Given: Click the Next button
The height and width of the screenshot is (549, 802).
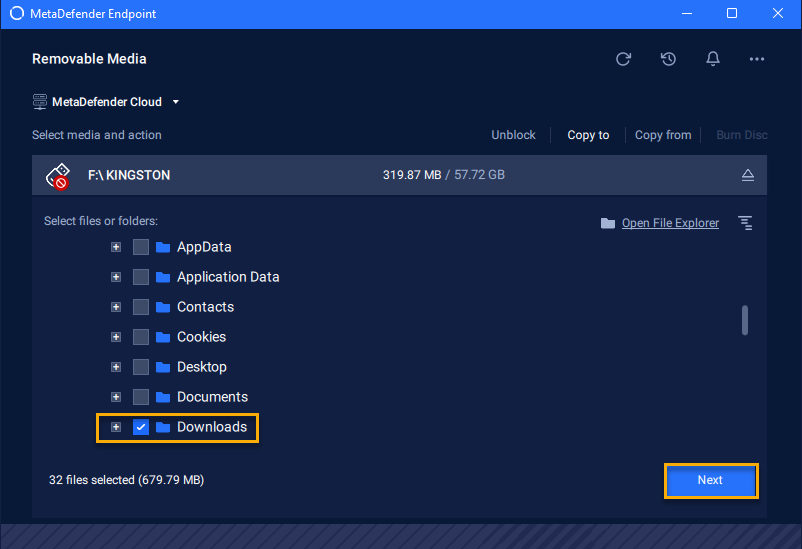Looking at the screenshot, I should coord(711,480).
